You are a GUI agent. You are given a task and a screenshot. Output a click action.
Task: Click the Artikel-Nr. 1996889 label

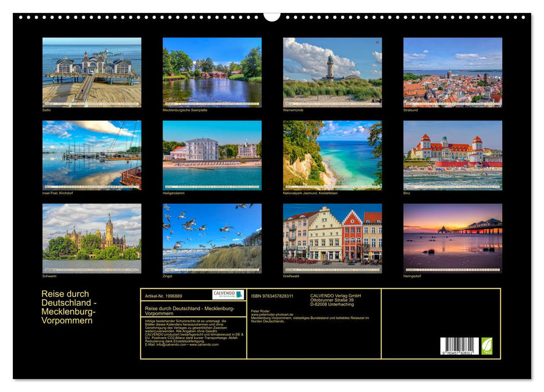[163, 296]
